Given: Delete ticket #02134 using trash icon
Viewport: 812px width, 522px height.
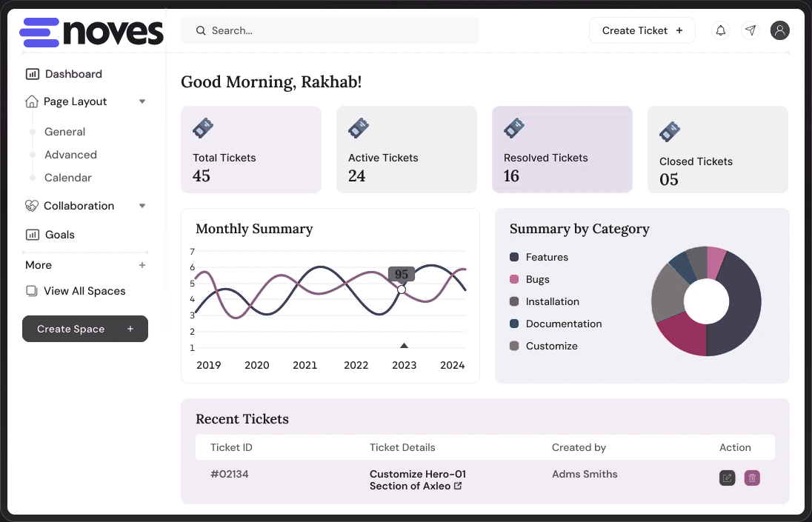Looking at the screenshot, I should [x=752, y=478].
